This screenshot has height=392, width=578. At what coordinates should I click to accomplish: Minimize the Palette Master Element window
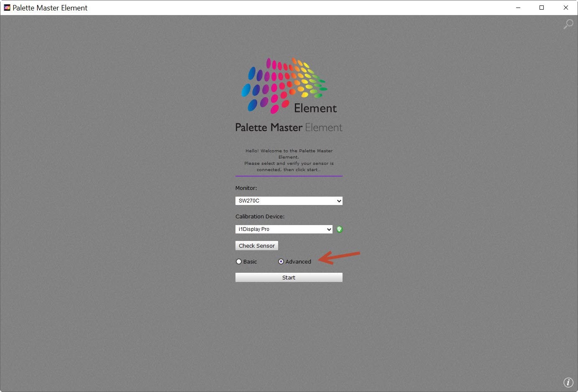(x=518, y=8)
